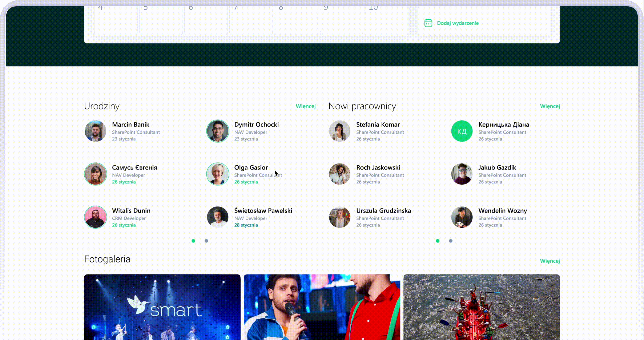The image size is (644, 340).
Task: Select first Nowi pracownicy carousel dot
Action: [438, 241]
